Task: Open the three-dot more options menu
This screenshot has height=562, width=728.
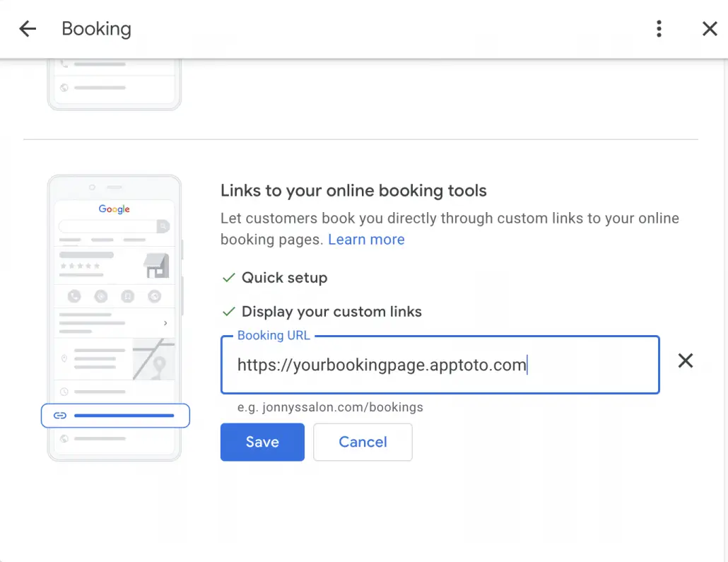Action: coord(659,29)
